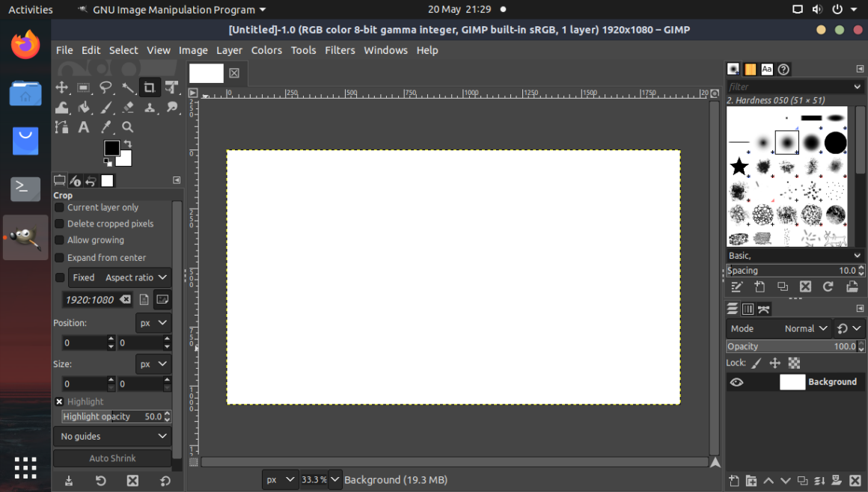
Task: Activate the Paintbrush tool
Action: [106, 107]
